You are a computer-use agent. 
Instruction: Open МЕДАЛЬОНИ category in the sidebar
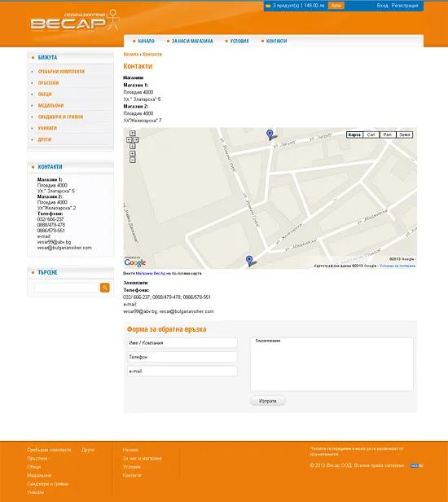51,106
